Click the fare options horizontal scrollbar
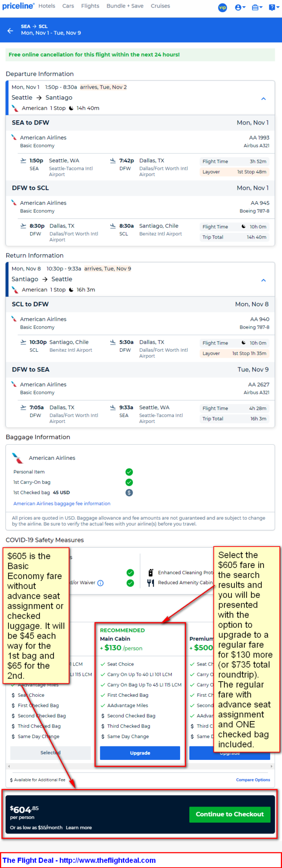282x868 pixels. tap(140, 766)
